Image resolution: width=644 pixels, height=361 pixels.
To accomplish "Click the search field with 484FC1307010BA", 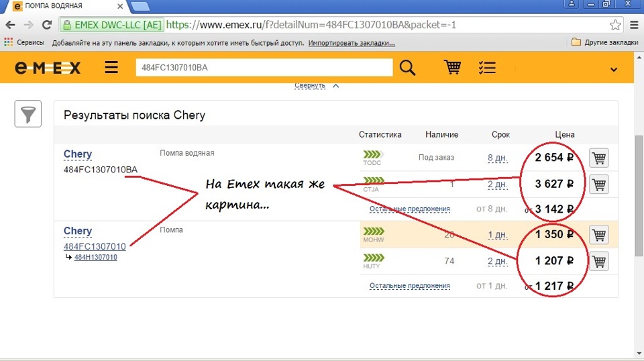I will (264, 67).
